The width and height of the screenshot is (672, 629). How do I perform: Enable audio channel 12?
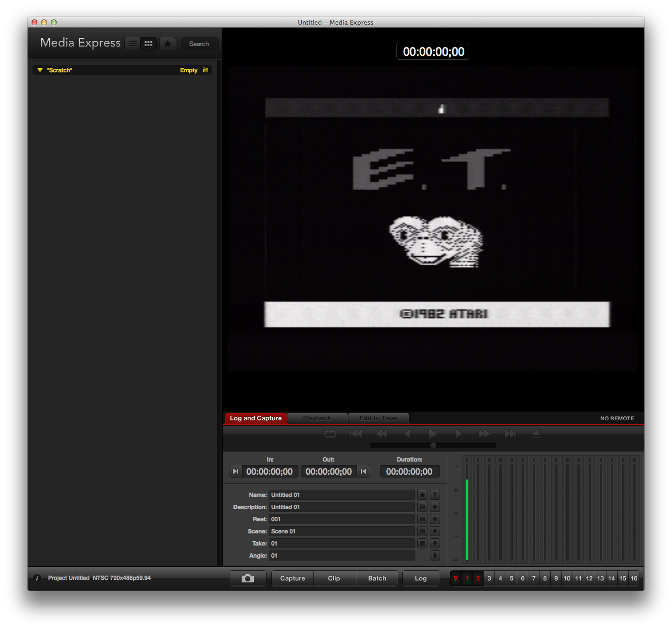(590, 579)
